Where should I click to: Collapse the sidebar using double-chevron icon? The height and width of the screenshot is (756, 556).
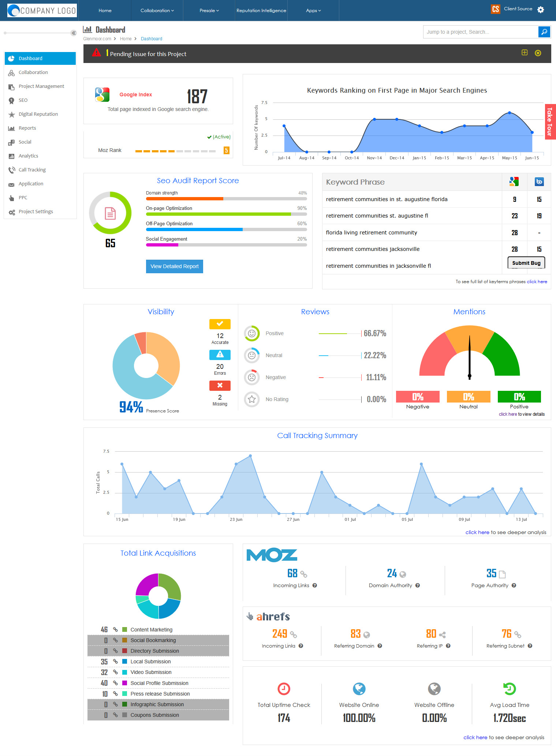coord(74,33)
